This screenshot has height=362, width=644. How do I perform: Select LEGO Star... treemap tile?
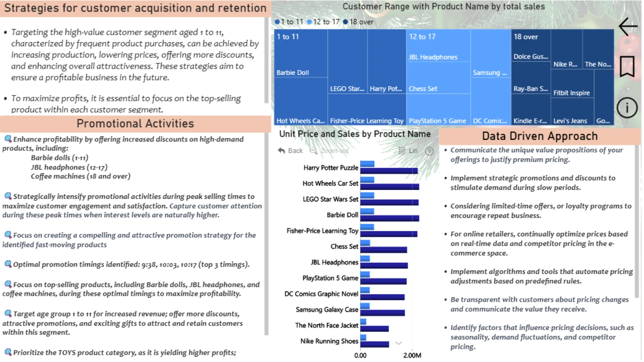(347, 62)
